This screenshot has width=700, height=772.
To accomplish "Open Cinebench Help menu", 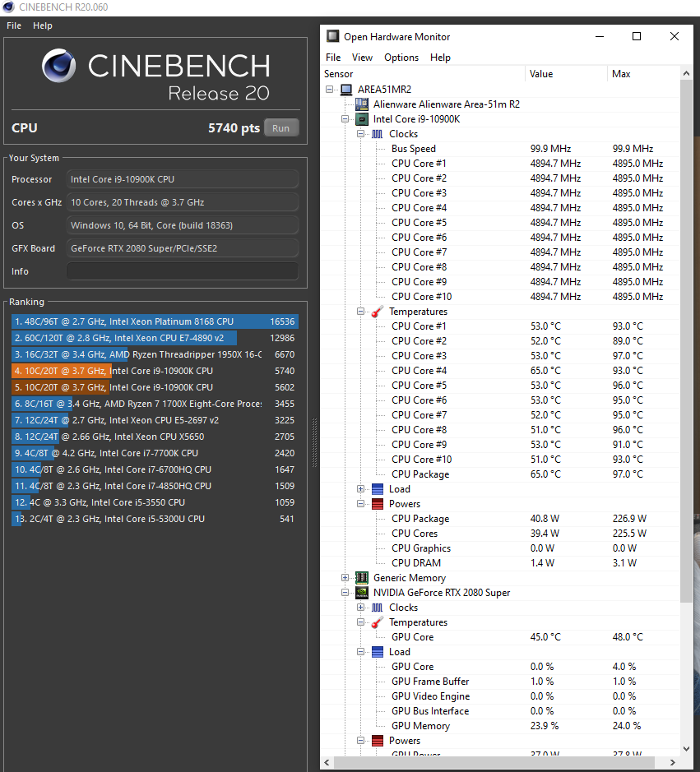I will [x=43, y=25].
